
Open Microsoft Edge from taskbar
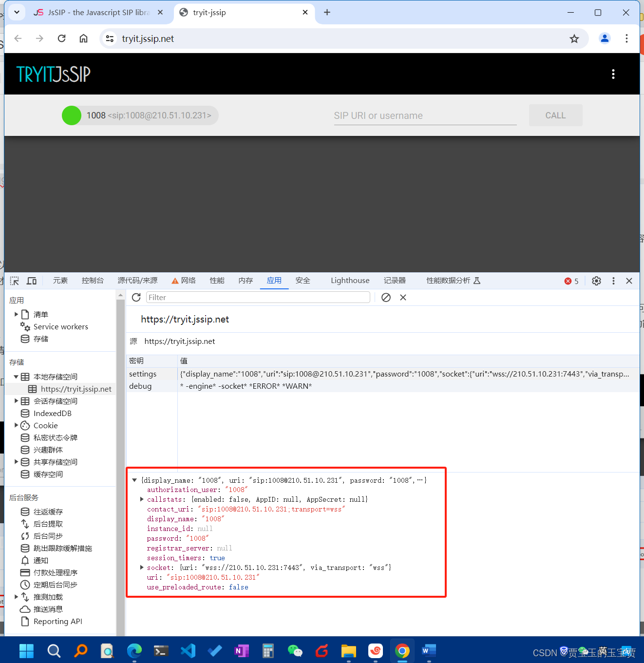tap(134, 651)
